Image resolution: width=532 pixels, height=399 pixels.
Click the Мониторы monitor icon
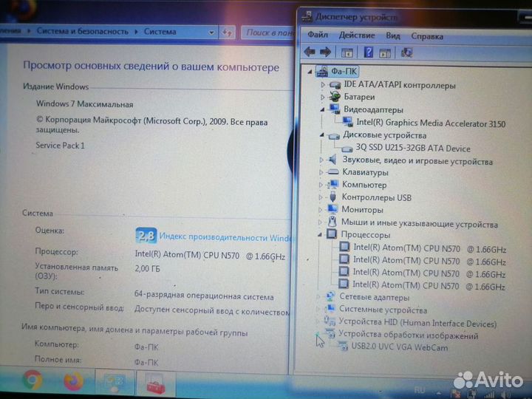click(x=332, y=209)
